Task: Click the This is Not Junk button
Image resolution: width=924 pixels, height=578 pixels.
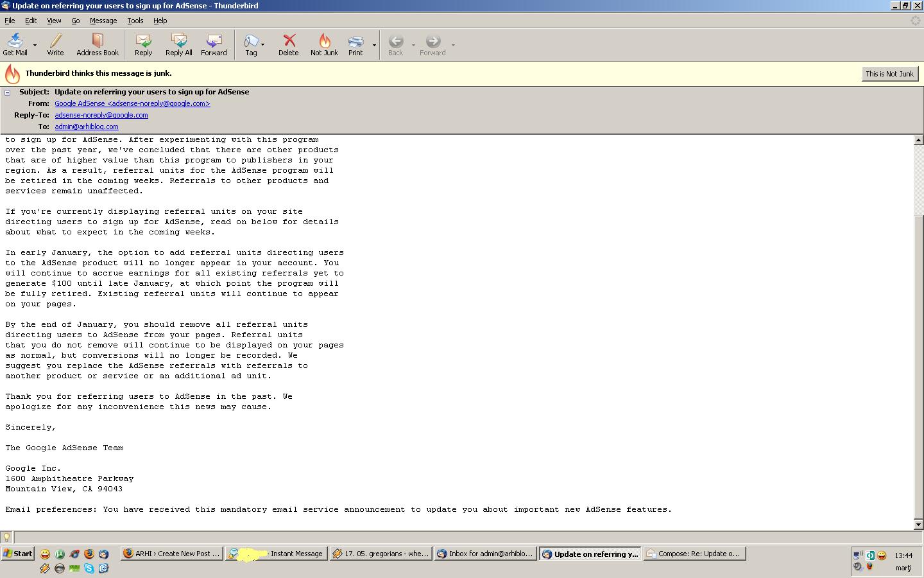Action: [889, 74]
